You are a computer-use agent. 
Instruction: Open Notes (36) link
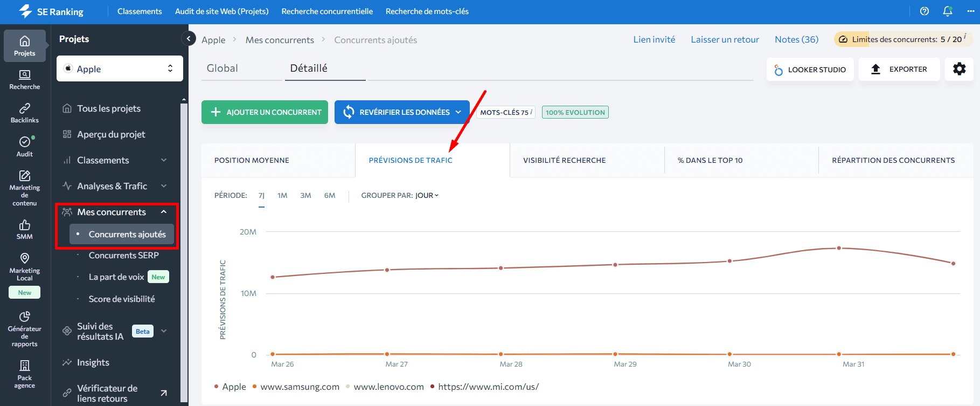(796, 39)
